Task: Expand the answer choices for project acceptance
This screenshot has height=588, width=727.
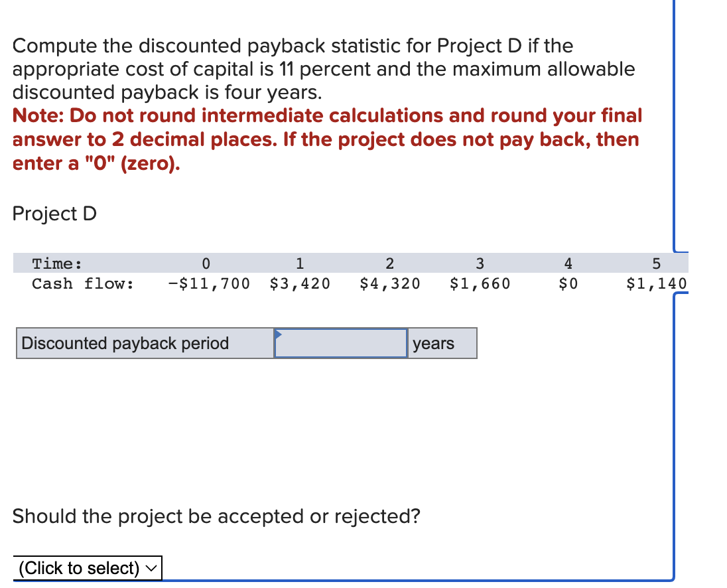Action: 86,568
